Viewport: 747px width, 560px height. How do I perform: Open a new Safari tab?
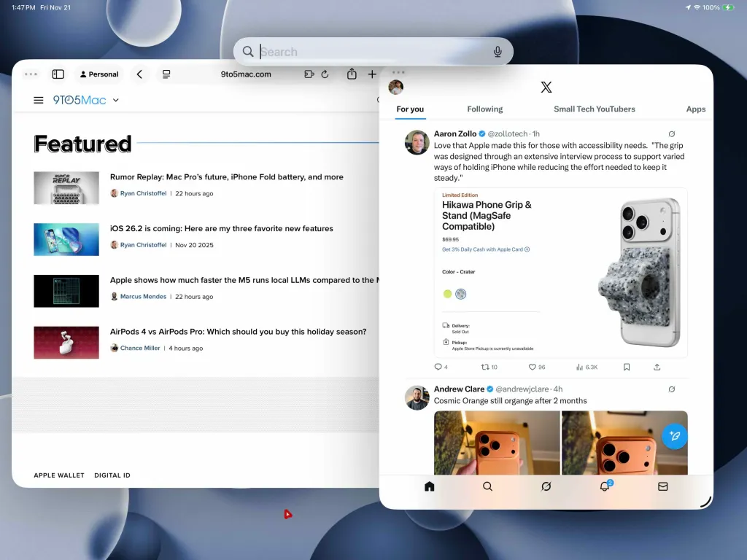point(372,74)
